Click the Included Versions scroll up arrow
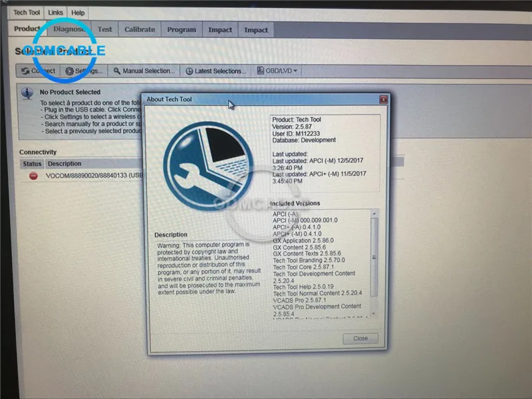The image size is (532, 399). pos(374,213)
